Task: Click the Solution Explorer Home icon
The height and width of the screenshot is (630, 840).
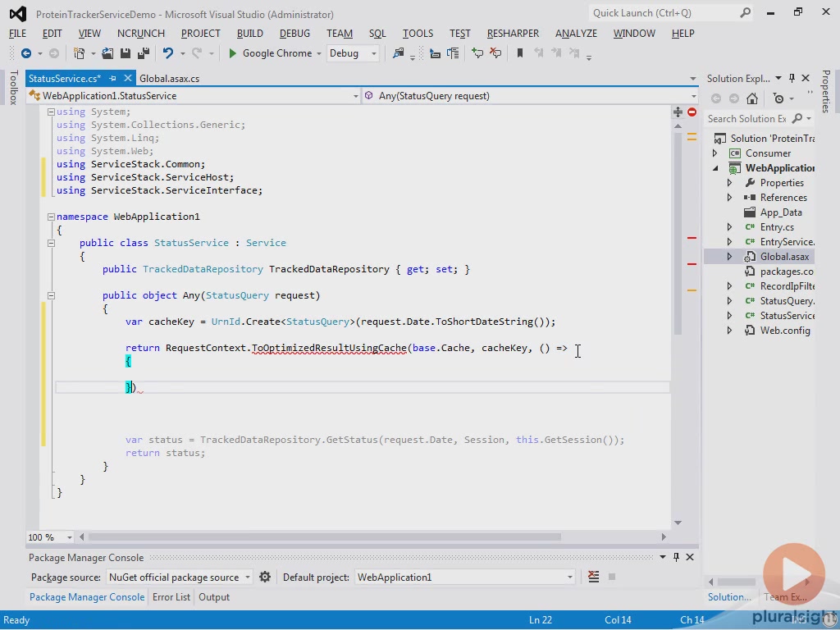Action: 752,98
